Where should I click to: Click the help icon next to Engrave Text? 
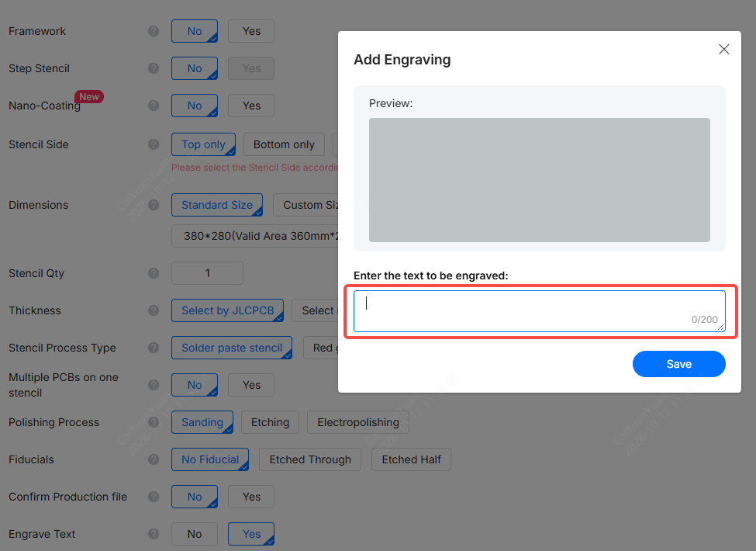pyautogui.click(x=154, y=534)
